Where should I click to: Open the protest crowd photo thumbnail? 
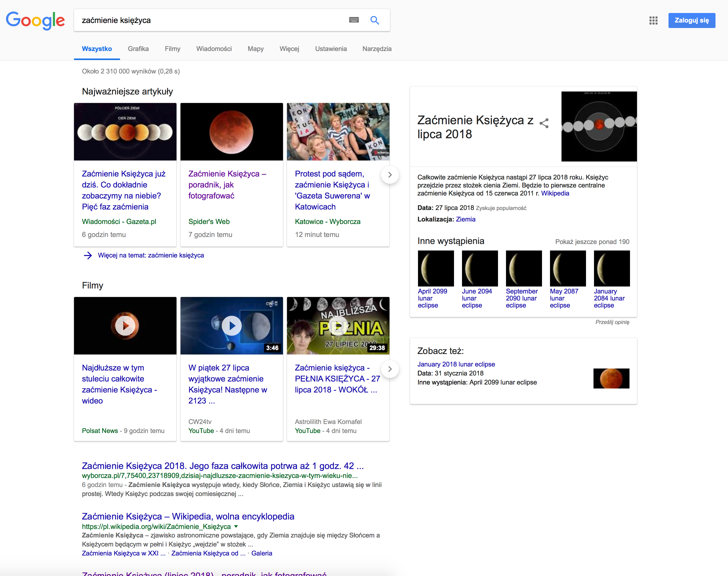[338, 132]
